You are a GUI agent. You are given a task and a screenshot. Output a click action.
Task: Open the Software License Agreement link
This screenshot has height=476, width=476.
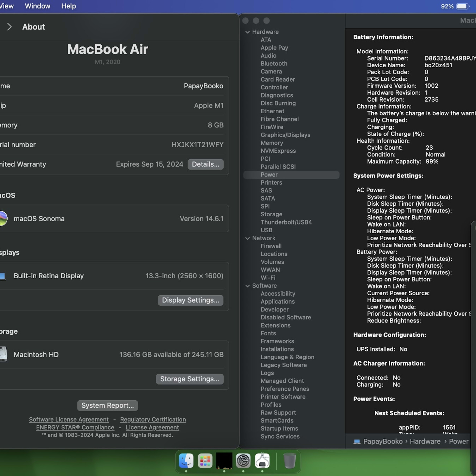[69, 419]
